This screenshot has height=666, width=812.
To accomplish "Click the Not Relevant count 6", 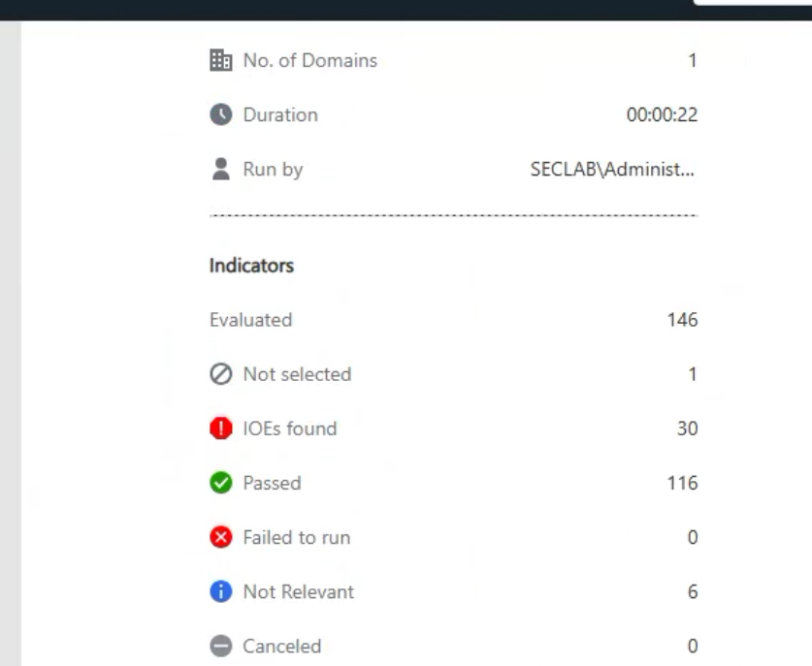I will pyautogui.click(x=693, y=591).
